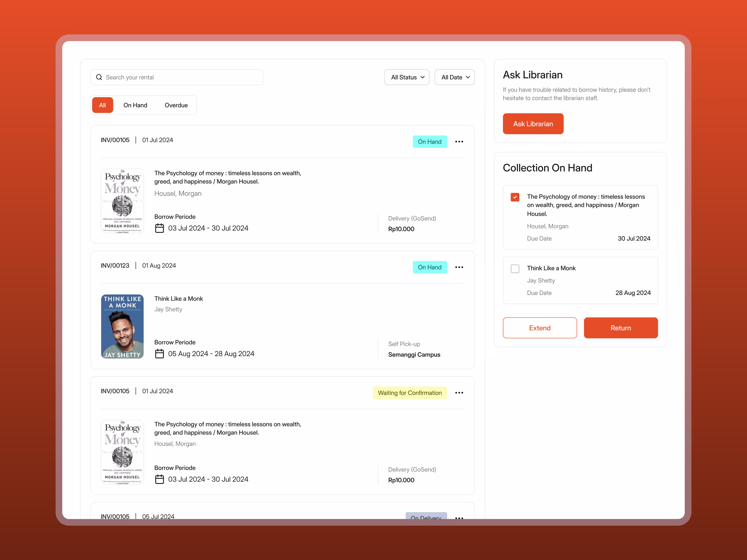Click the Rp10.000 fee in the Waiting for Confirmation card
This screenshot has height=560, width=747.
(401, 480)
